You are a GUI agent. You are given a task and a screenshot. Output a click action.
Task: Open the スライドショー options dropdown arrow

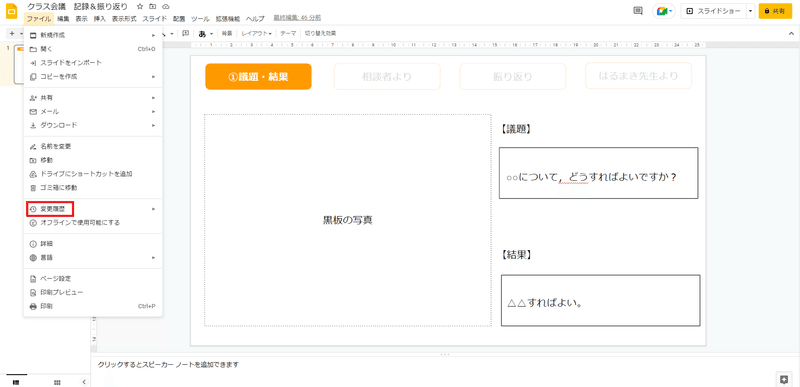tap(750, 11)
